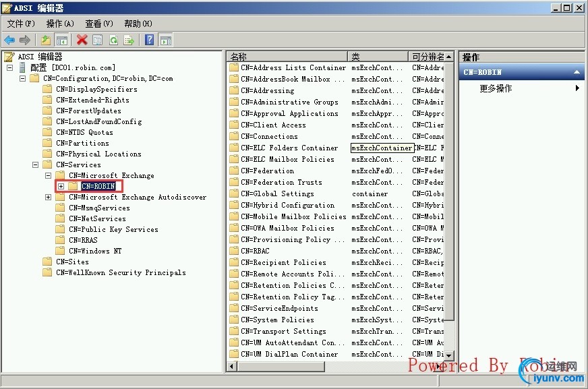Click the CN=ForestUpdates folder icon
Screen dimensions: 588x389
pos(47,111)
